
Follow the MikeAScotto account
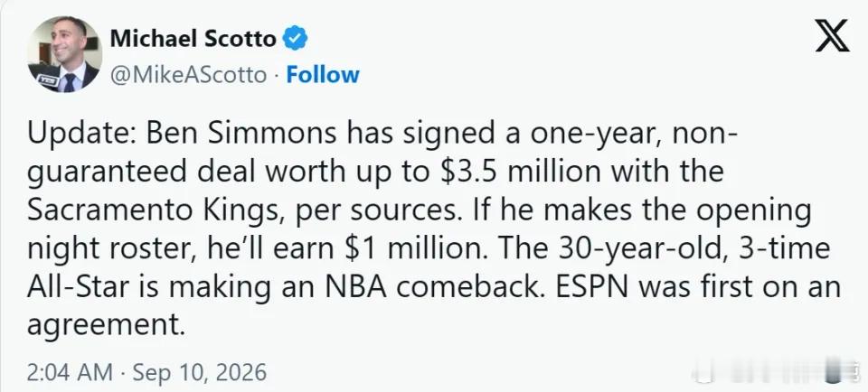click(323, 75)
